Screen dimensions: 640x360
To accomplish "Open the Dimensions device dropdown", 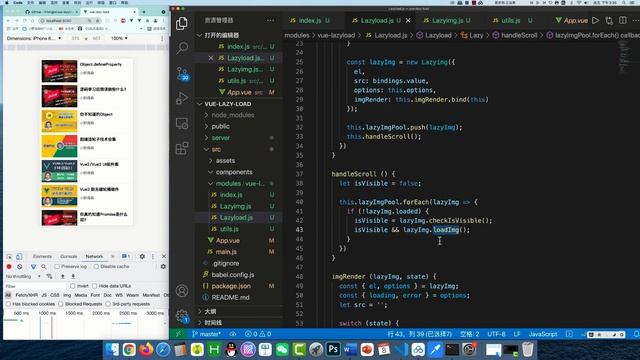I will click(34, 38).
